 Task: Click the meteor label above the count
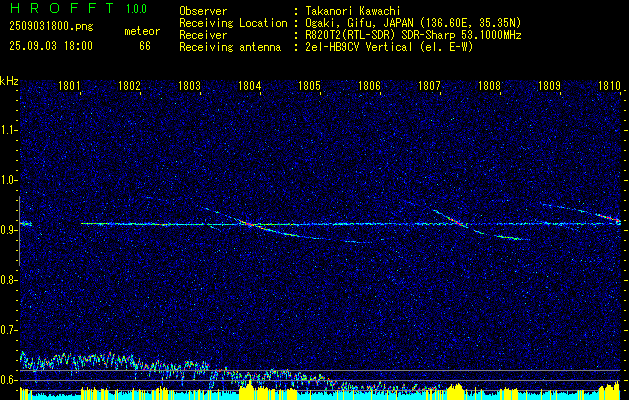pos(142,31)
